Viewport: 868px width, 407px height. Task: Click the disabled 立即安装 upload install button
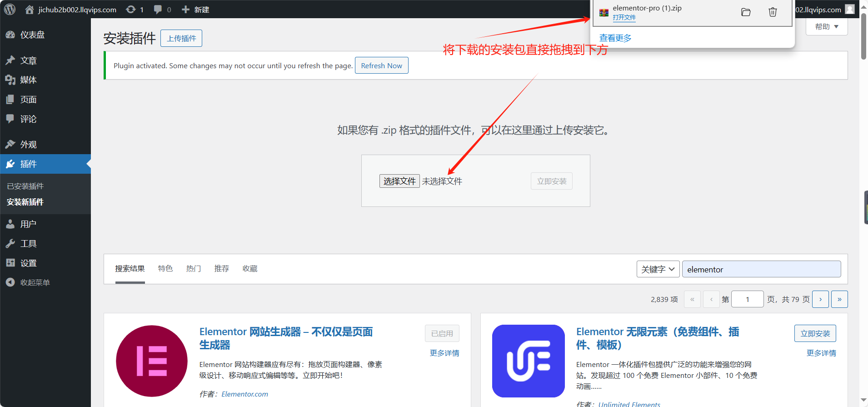[552, 181]
